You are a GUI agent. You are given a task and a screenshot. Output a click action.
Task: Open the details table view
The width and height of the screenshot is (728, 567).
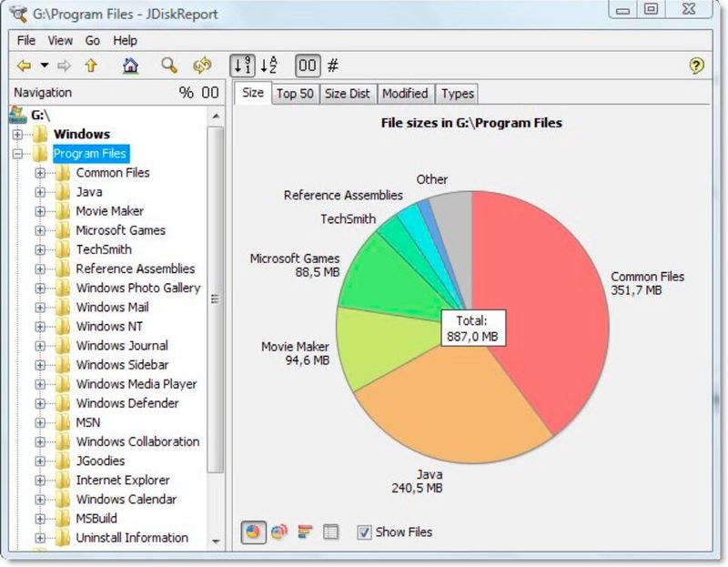[330, 532]
